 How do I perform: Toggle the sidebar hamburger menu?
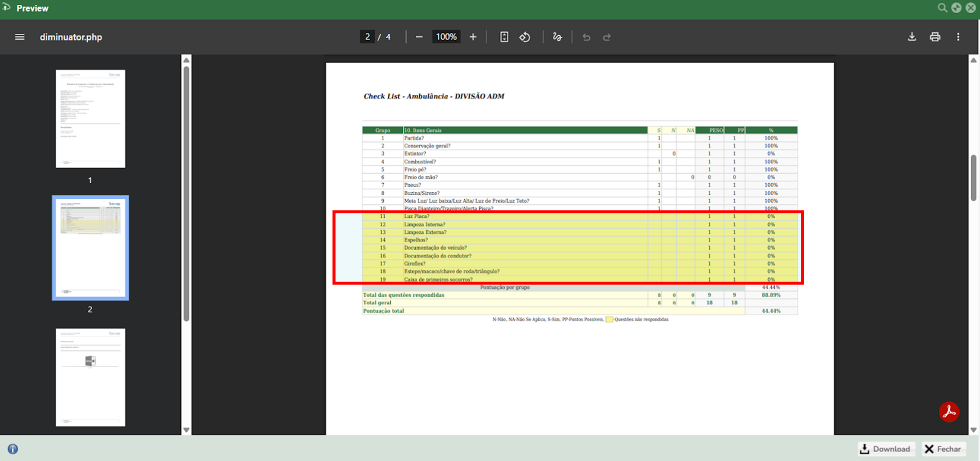pos(20,37)
